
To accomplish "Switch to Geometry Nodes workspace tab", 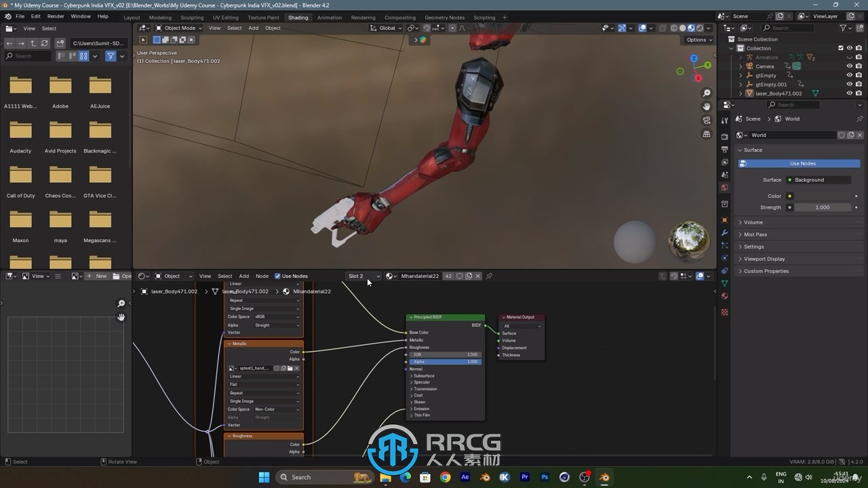I will [444, 18].
